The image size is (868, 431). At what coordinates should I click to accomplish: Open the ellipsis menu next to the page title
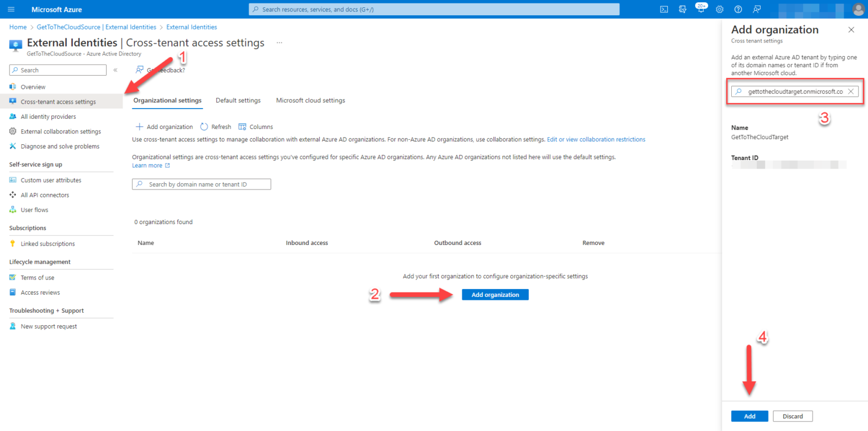[x=279, y=42]
